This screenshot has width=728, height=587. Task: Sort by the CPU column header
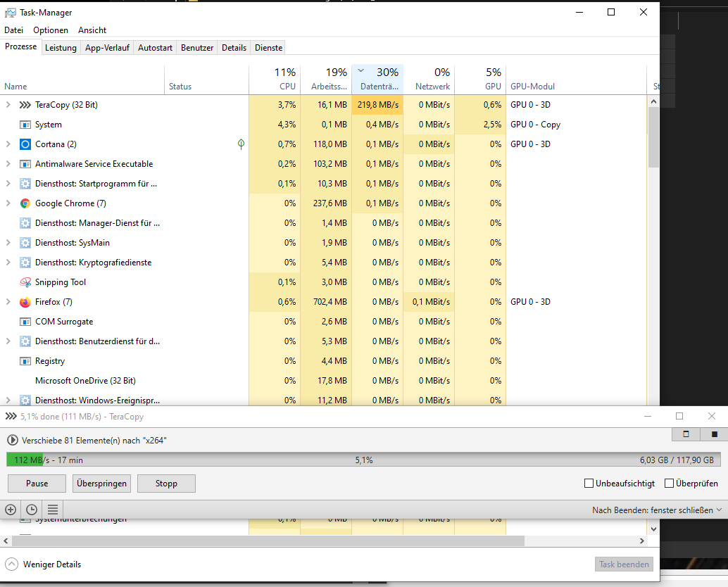click(275, 80)
